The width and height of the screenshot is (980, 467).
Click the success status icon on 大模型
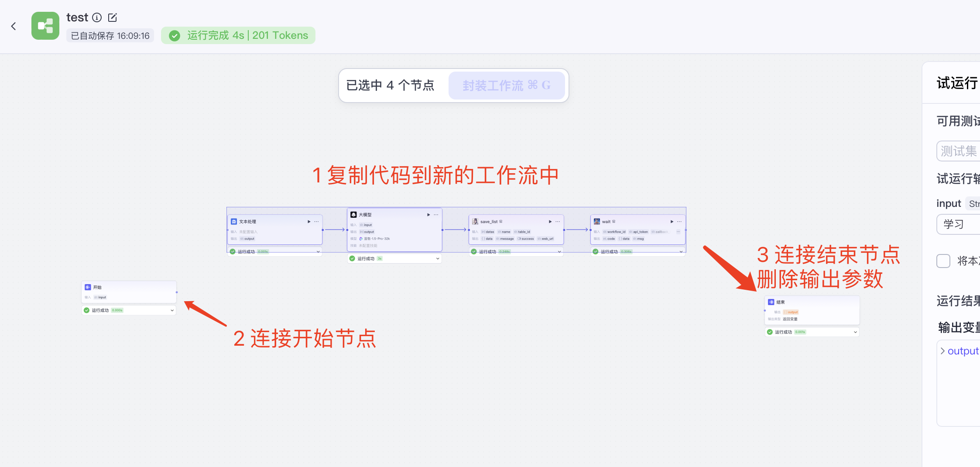click(x=352, y=259)
